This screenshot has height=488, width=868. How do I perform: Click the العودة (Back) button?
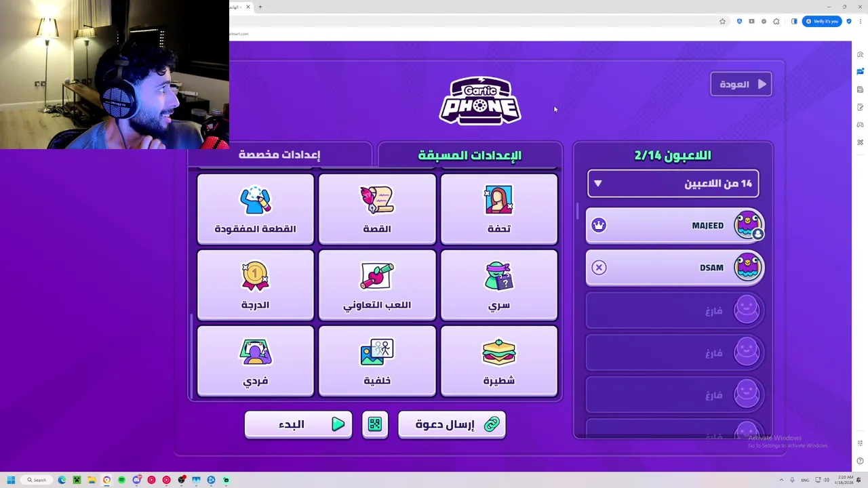(741, 85)
